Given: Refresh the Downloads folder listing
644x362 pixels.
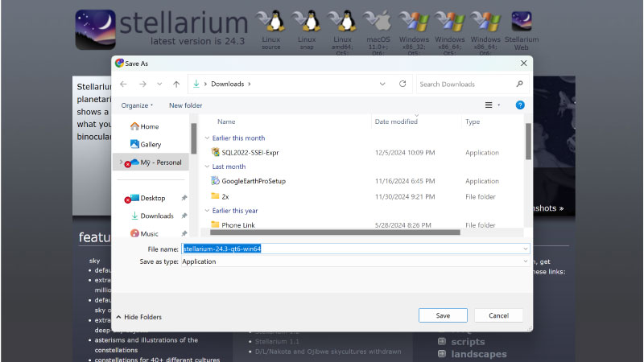Looking at the screenshot, I should tap(402, 84).
